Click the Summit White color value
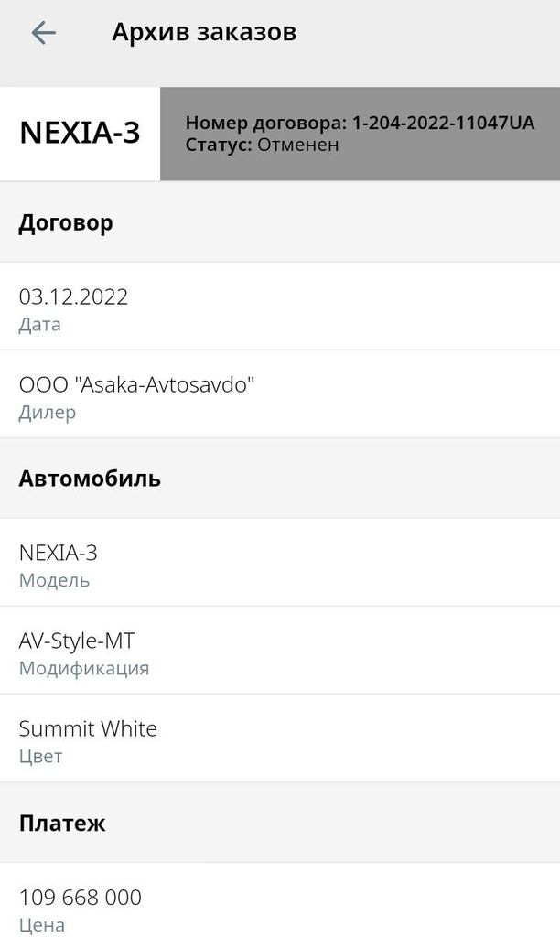The image size is (560, 937). point(88,728)
